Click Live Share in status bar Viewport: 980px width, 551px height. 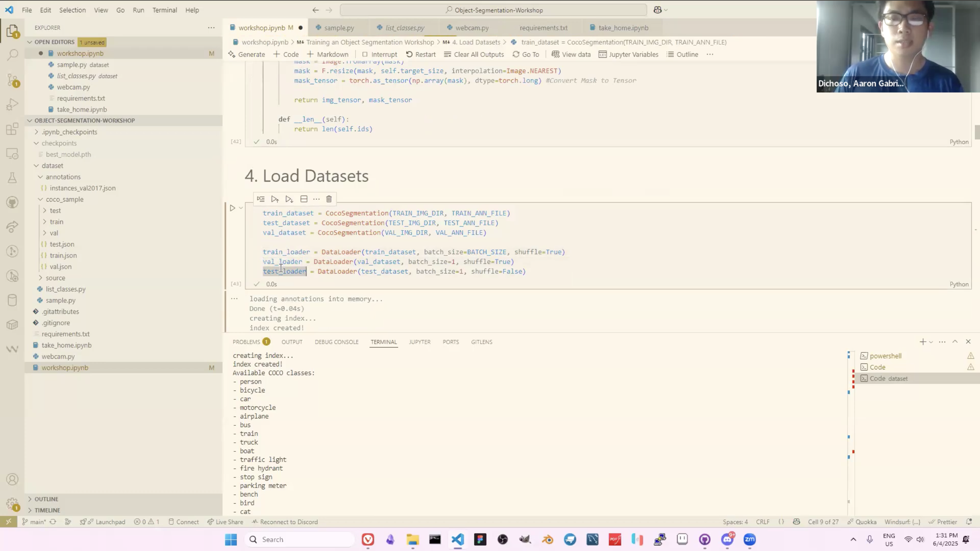(225, 522)
